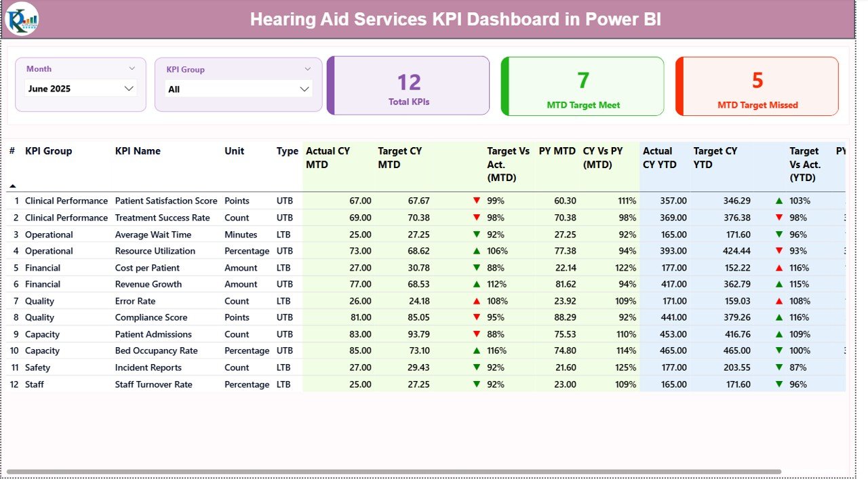Click the red YTD triangle for Cost per Patient
This screenshot has height=480, width=868.
(778, 268)
